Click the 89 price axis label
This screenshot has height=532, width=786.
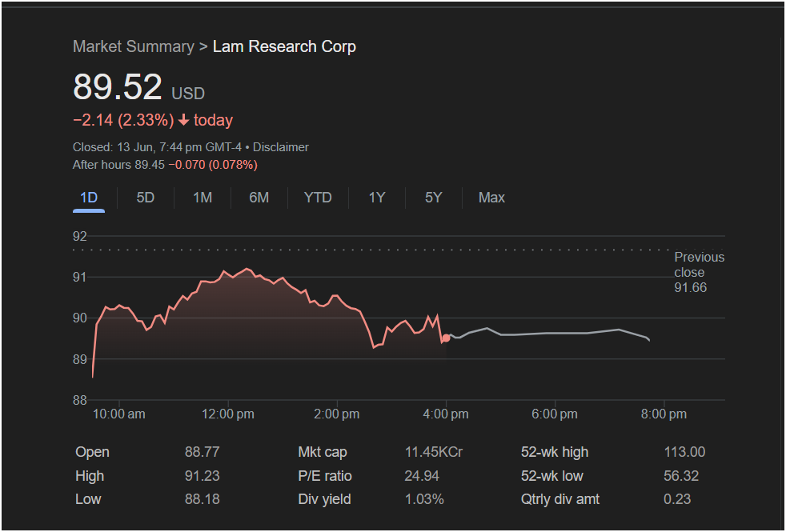coord(80,359)
